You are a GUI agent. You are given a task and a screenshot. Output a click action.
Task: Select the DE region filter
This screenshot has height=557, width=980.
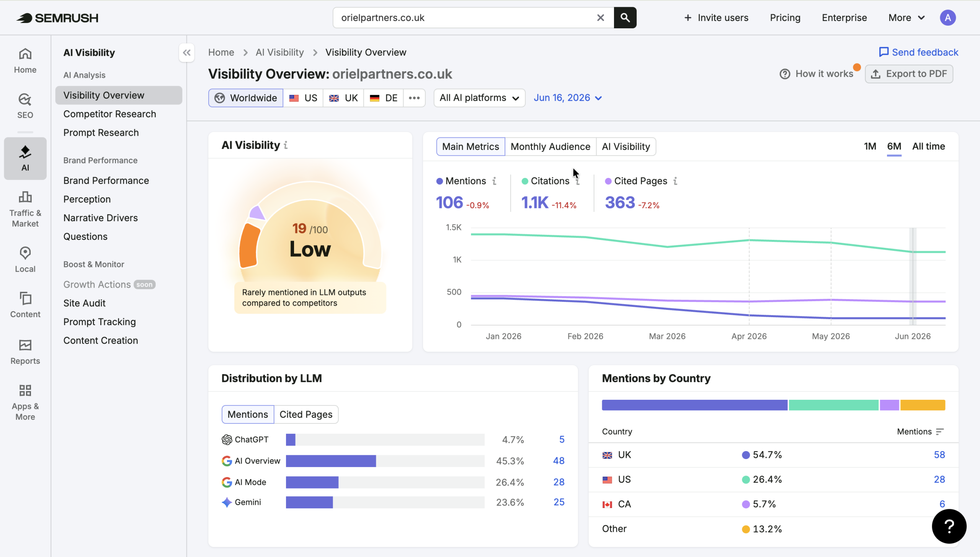(384, 98)
